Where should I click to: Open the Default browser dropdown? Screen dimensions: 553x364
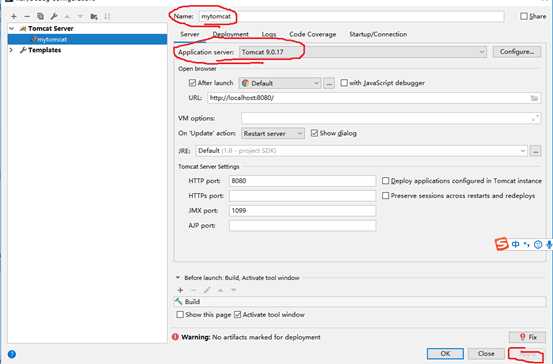tap(280, 83)
